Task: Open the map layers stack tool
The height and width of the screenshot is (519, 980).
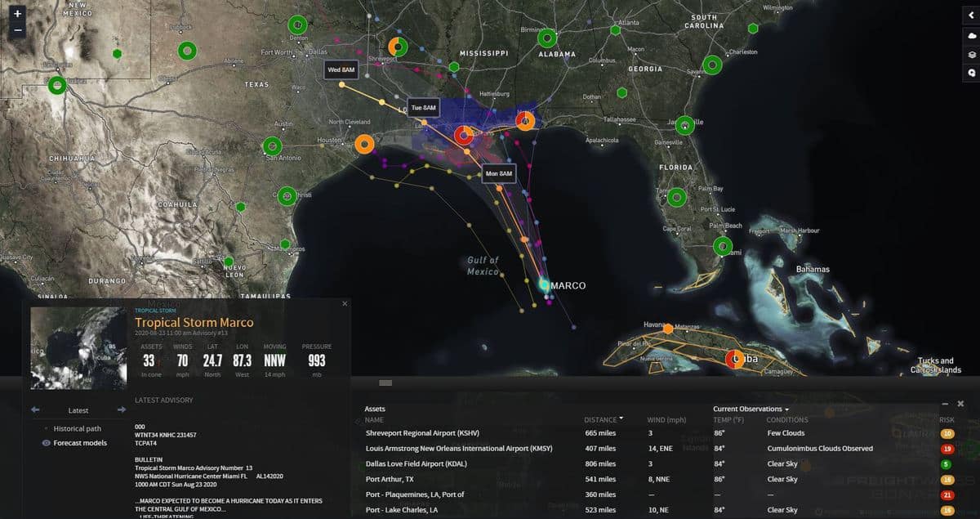Action: tap(971, 55)
